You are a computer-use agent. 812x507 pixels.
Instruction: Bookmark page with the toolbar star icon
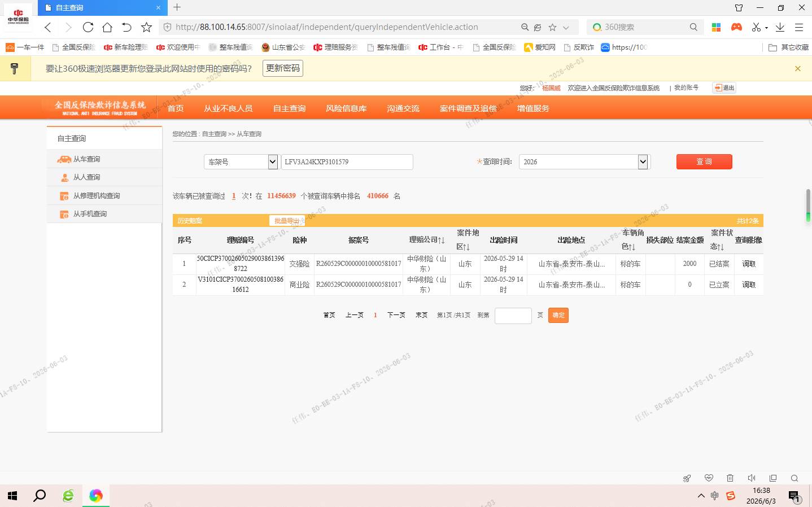(x=146, y=27)
